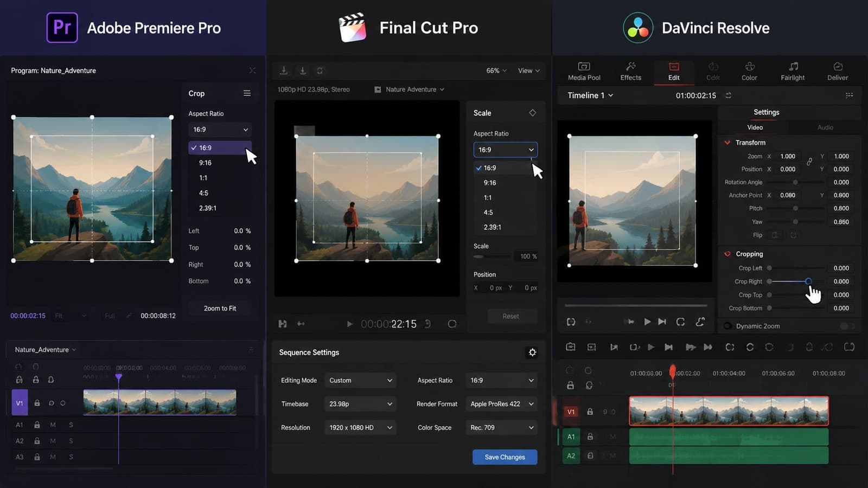Open Sequence Settings gear icon
This screenshot has height=488, width=868.
pyautogui.click(x=532, y=352)
